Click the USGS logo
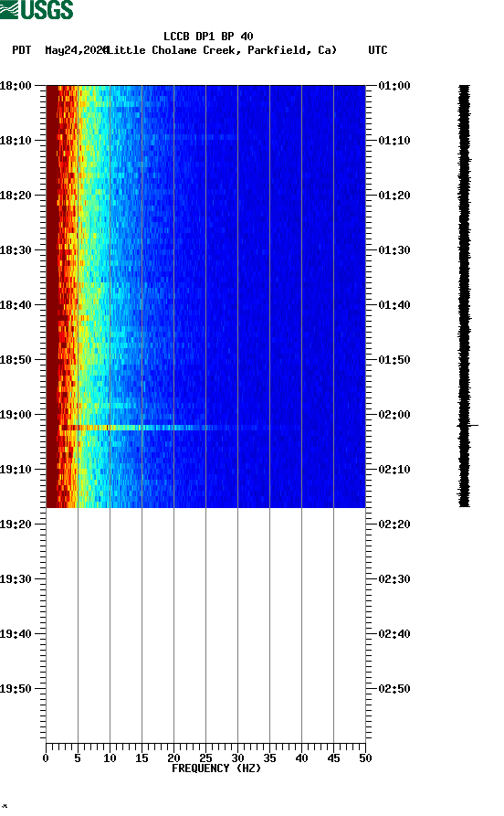The width and height of the screenshot is (504, 816). pos(37,9)
